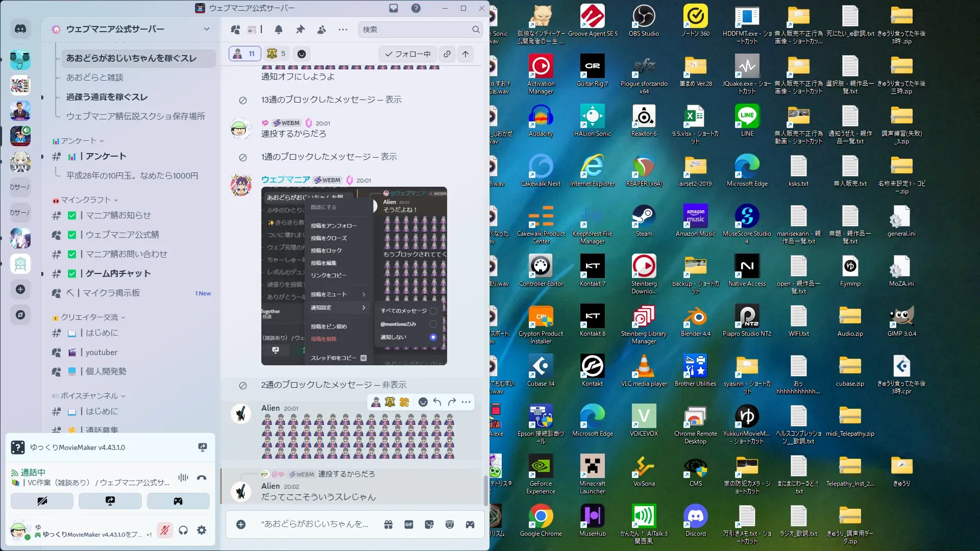Disconnect from voice call with hang-up icon
Viewport: 980px width, 551px height.
[202, 478]
